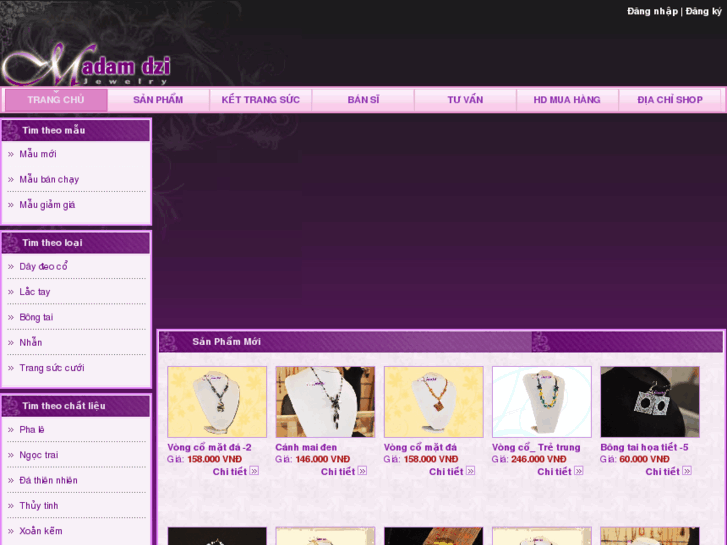
Task: Click arrow icon beside Cánh mai đen Chi tiết
Action: pyautogui.click(x=362, y=471)
